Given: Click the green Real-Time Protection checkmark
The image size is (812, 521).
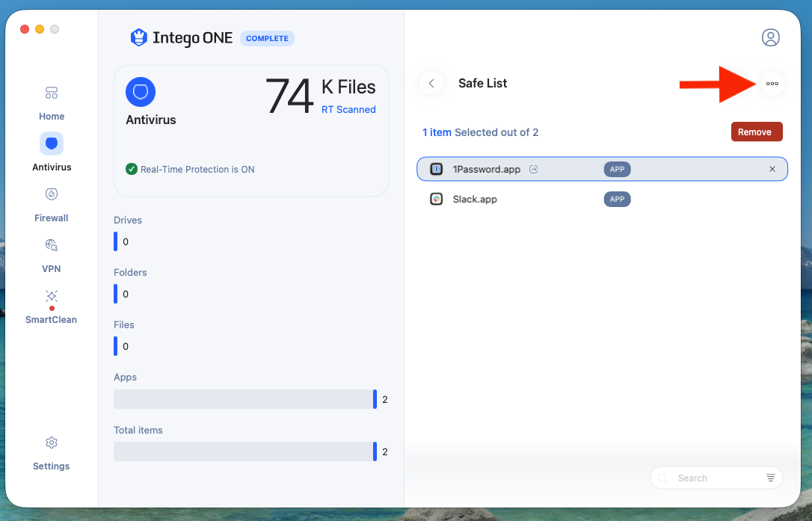Looking at the screenshot, I should tap(132, 169).
